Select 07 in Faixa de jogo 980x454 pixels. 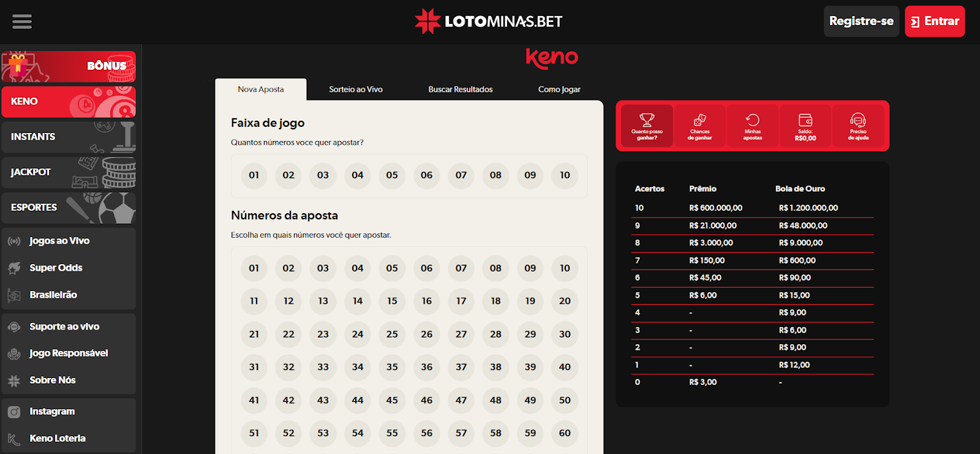[461, 175]
